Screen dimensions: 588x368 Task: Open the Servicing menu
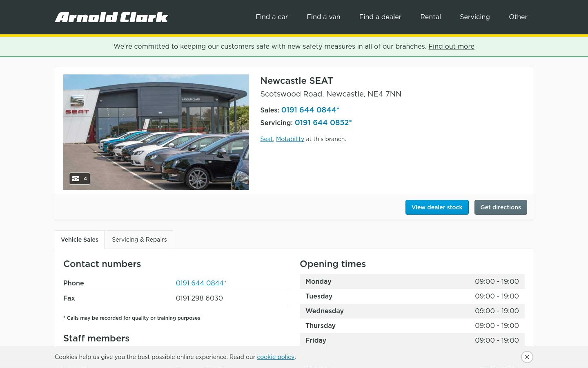[474, 17]
